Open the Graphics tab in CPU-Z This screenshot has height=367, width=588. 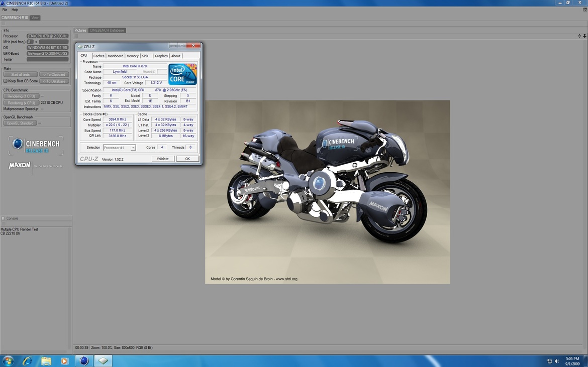(161, 56)
